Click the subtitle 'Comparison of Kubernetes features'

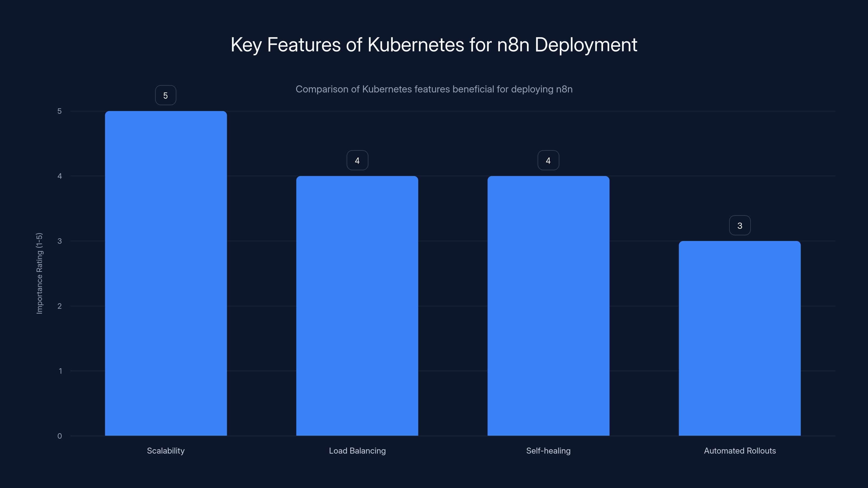coord(434,89)
